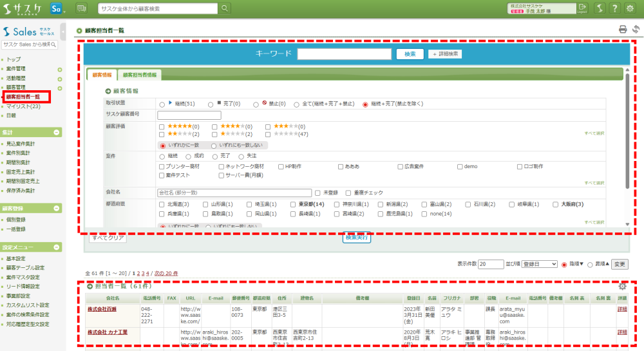The height and width of the screenshot is (351, 644).
Task: Open マイリスト(23) in the sidebar
Action: click(23, 106)
